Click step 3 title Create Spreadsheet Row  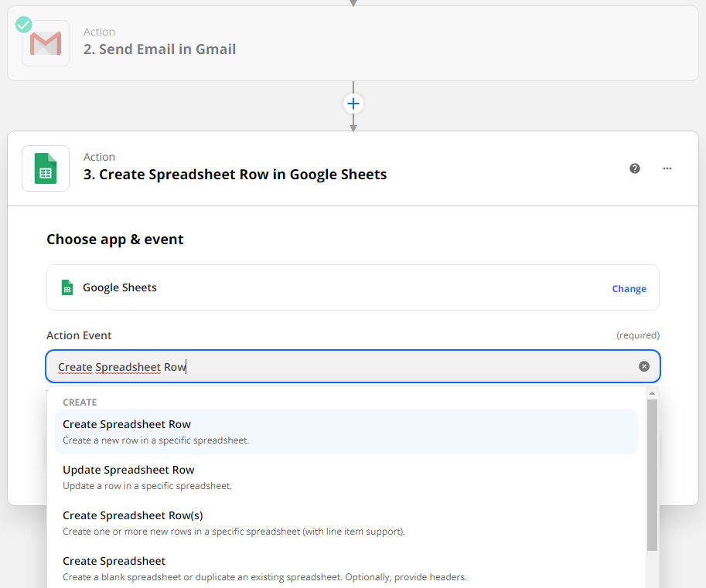[235, 175]
